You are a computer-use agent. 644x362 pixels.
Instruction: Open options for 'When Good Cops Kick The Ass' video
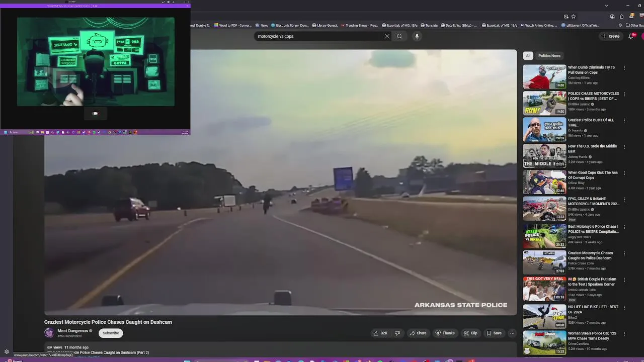pyautogui.click(x=624, y=173)
